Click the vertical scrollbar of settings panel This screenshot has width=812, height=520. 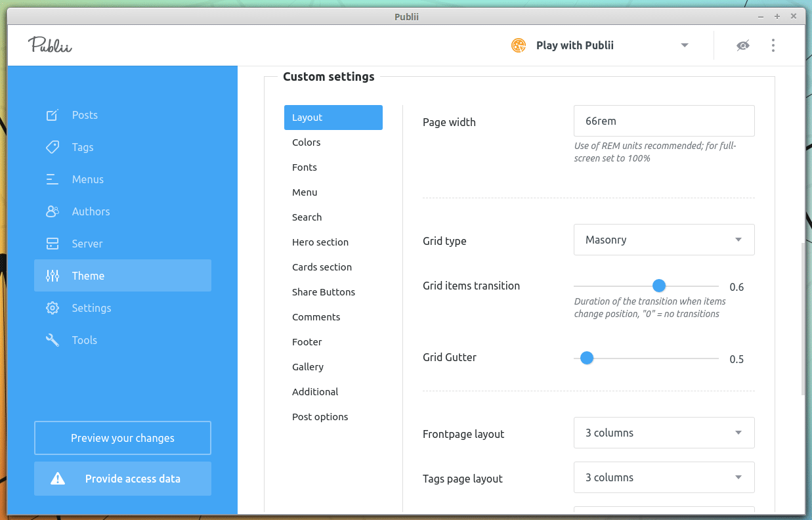(x=803, y=319)
